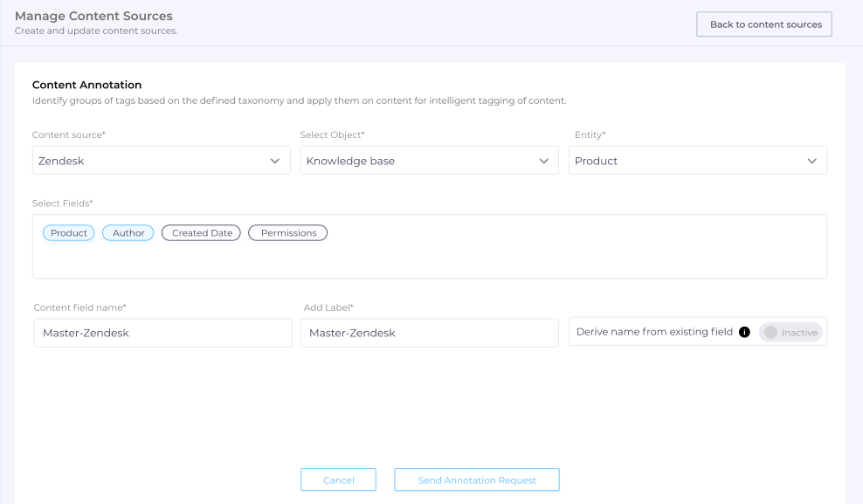This screenshot has width=863, height=504.
Task: Click Back to content sources button
Action: pos(764,24)
